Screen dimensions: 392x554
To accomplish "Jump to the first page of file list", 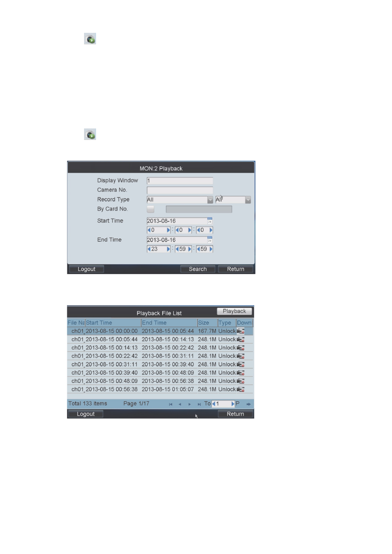I will (171, 404).
